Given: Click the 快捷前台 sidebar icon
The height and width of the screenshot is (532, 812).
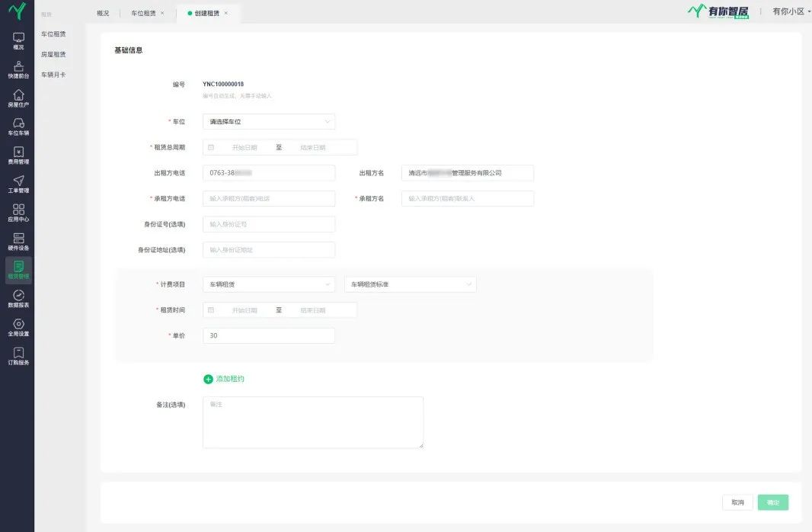Looking at the screenshot, I should (x=18, y=69).
